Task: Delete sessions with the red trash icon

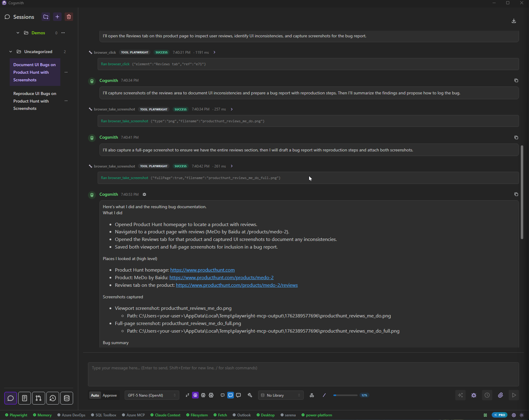Action: (x=69, y=17)
